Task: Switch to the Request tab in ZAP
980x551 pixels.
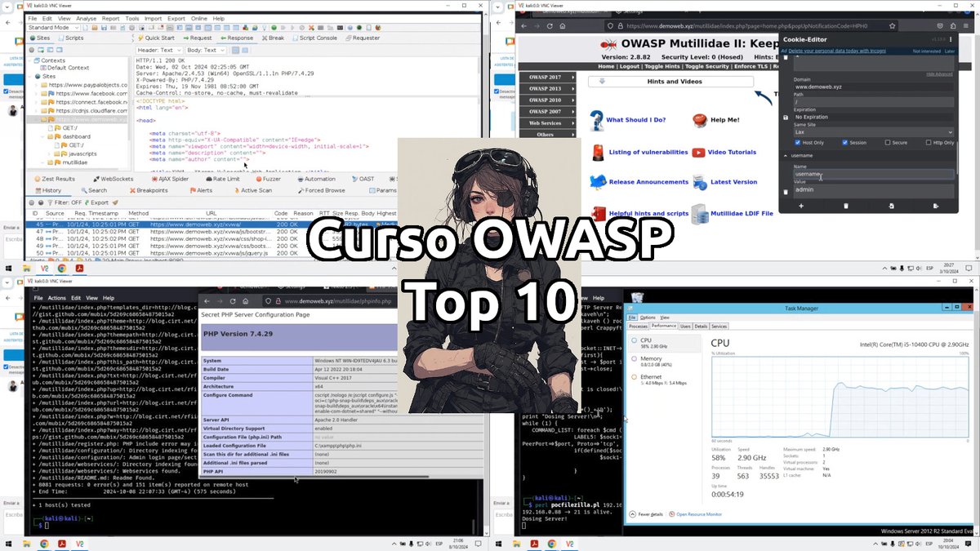Action: pyautogui.click(x=197, y=38)
